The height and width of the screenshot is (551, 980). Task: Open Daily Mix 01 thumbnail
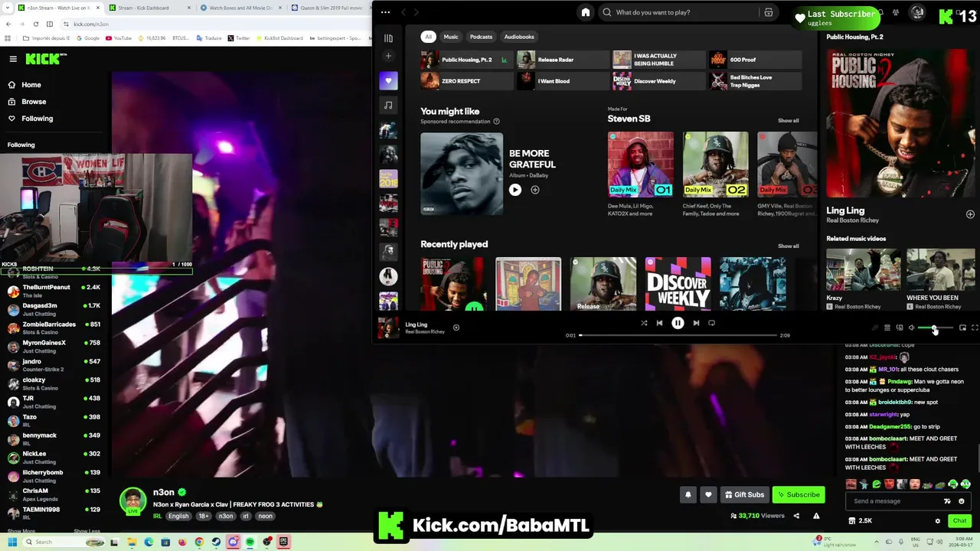point(641,164)
